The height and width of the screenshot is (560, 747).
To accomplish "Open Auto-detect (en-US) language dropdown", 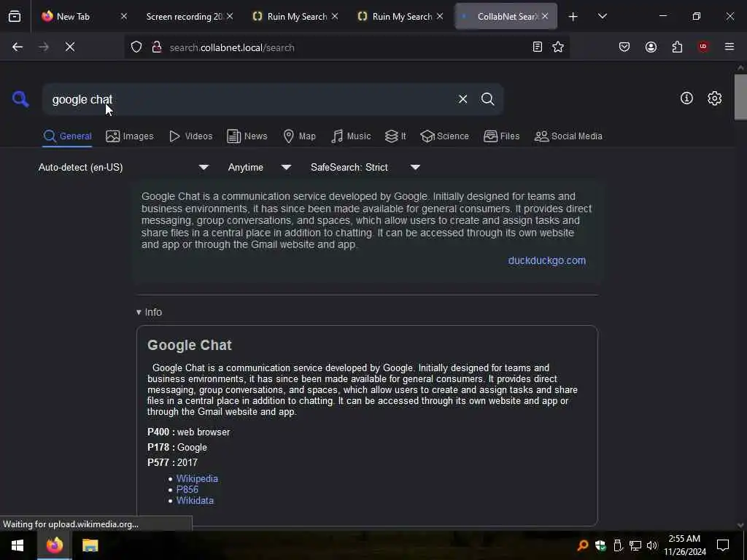I will click(x=124, y=167).
